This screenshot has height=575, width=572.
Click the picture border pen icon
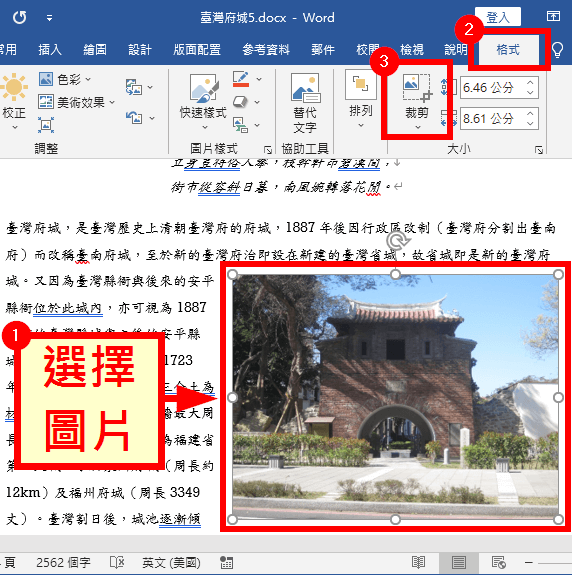pyautogui.click(x=241, y=79)
